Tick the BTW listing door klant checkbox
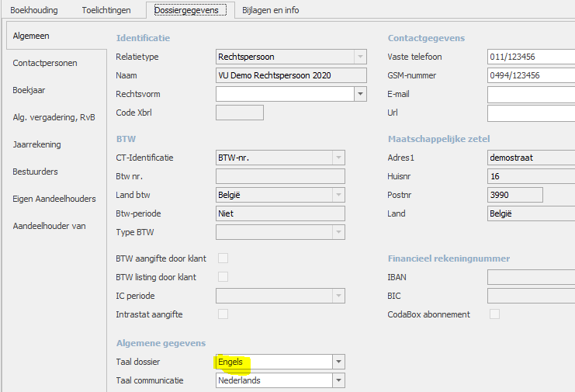This screenshot has width=575, height=392. click(223, 277)
